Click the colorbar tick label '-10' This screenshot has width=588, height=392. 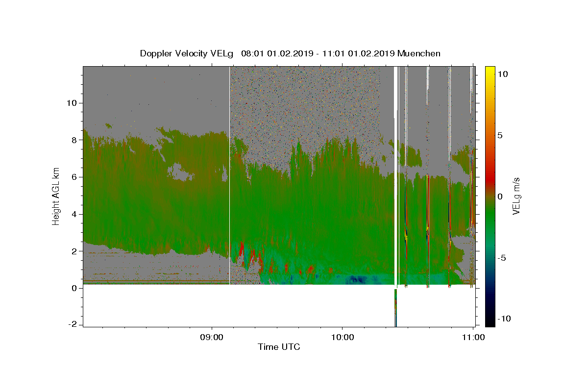tap(504, 319)
